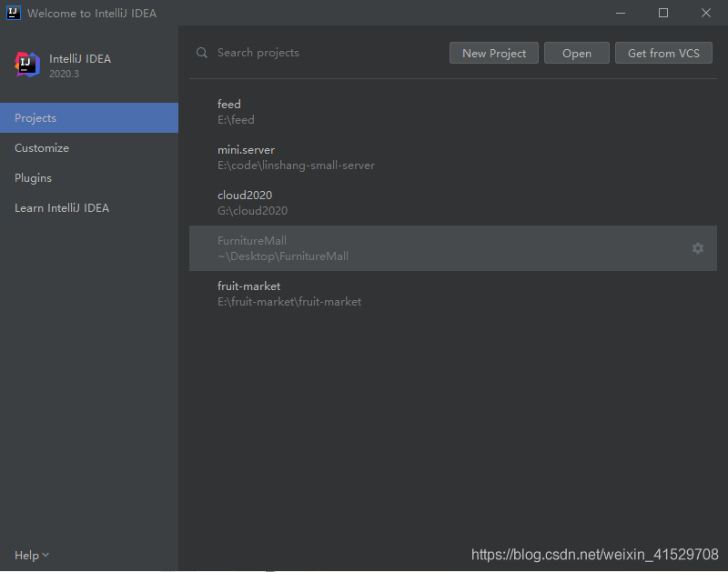The width and height of the screenshot is (728, 572).
Task: Click the gear icon on FurnitureMall row
Action: tap(698, 248)
